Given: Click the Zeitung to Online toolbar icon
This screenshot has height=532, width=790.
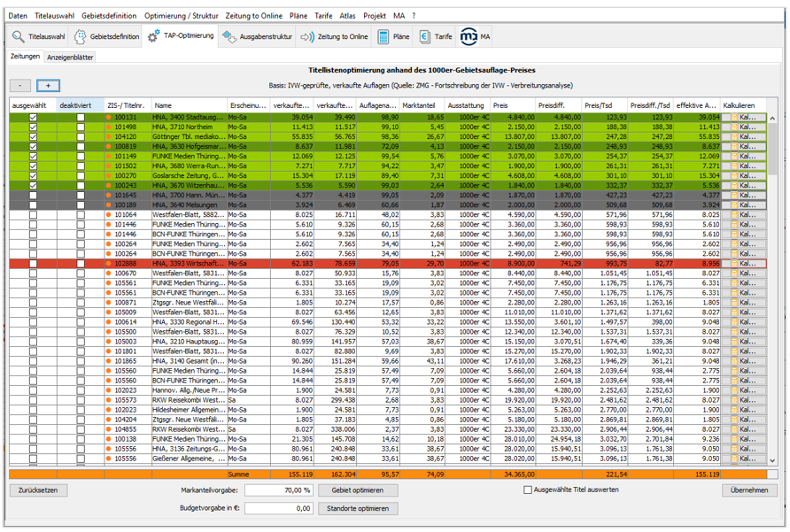Looking at the screenshot, I should point(307,37).
